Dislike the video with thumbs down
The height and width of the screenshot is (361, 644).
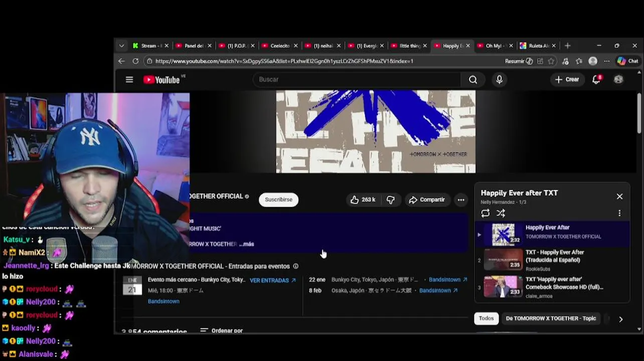coord(390,200)
